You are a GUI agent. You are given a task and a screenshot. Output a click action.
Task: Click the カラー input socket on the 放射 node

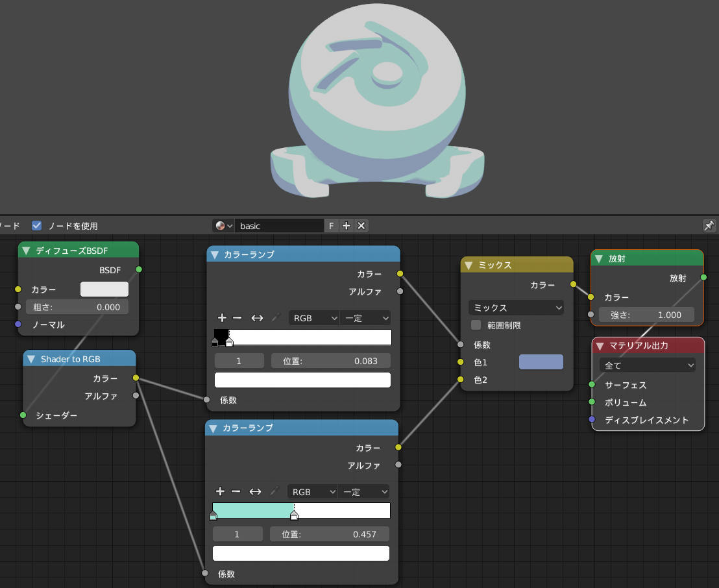click(x=591, y=297)
